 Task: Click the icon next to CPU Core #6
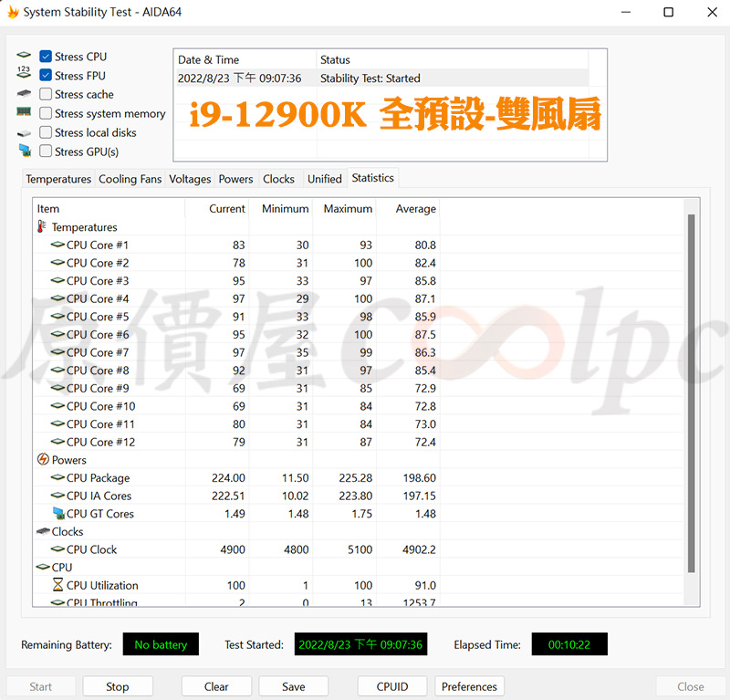[57, 334]
